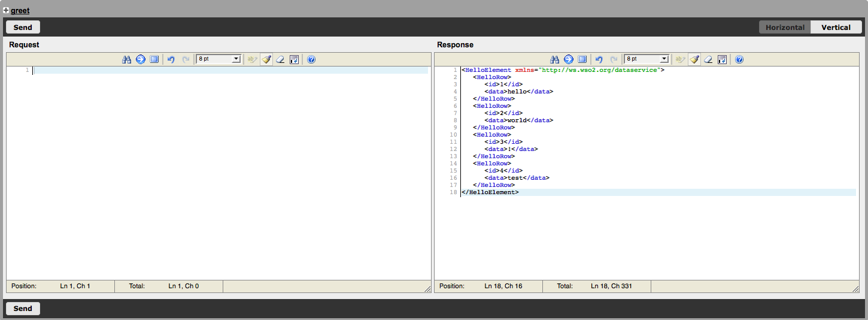The height and width of the screenshot is (320, 868).
Task: Click the <id>3</id> line
Action: (x=503, y=142)
